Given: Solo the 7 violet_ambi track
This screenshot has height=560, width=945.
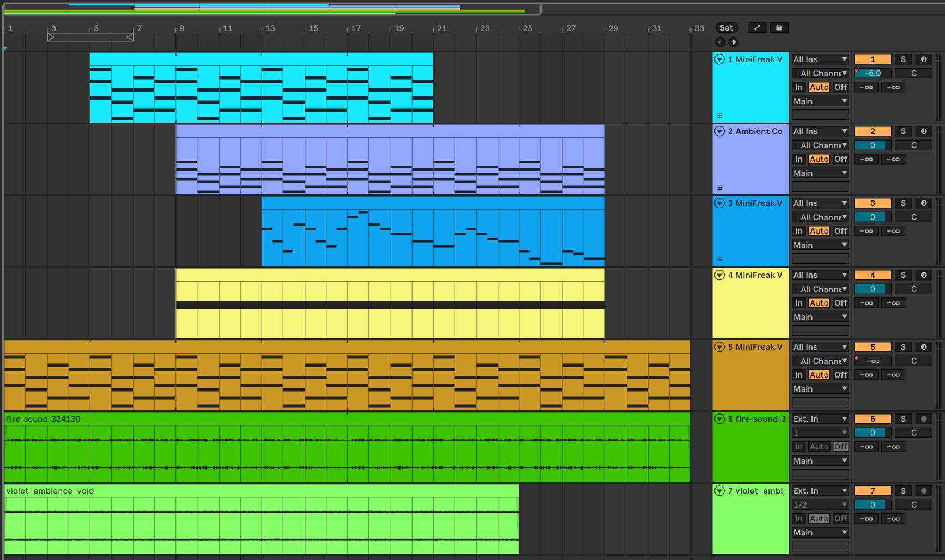Looking at the screenshot, I should (x=903, y=491).
